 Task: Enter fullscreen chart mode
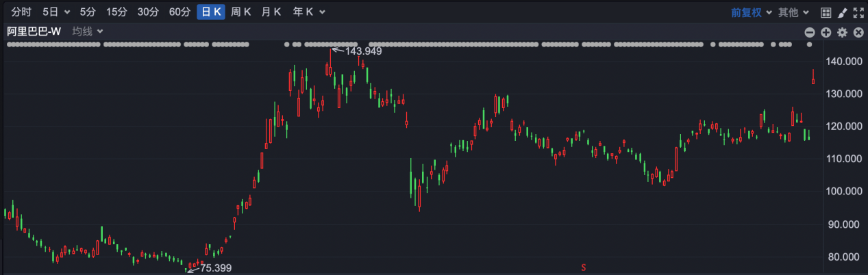click(858, 12)
